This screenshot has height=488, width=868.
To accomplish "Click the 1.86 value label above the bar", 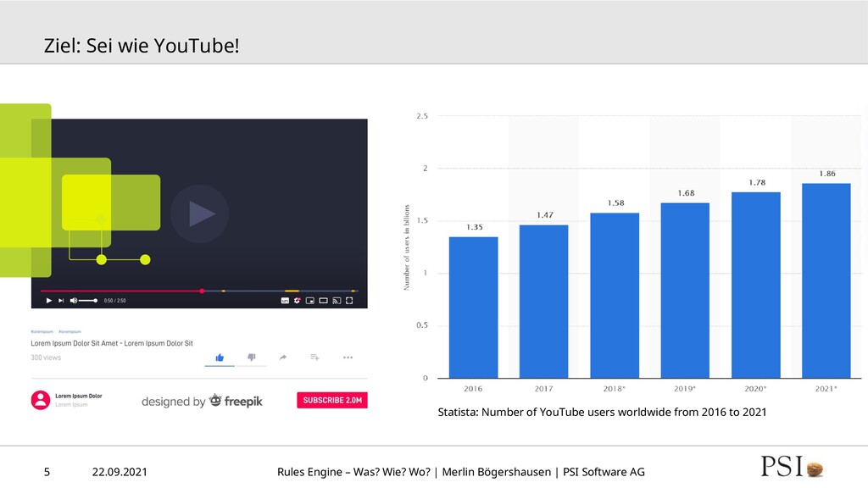I will pos(827,174).
